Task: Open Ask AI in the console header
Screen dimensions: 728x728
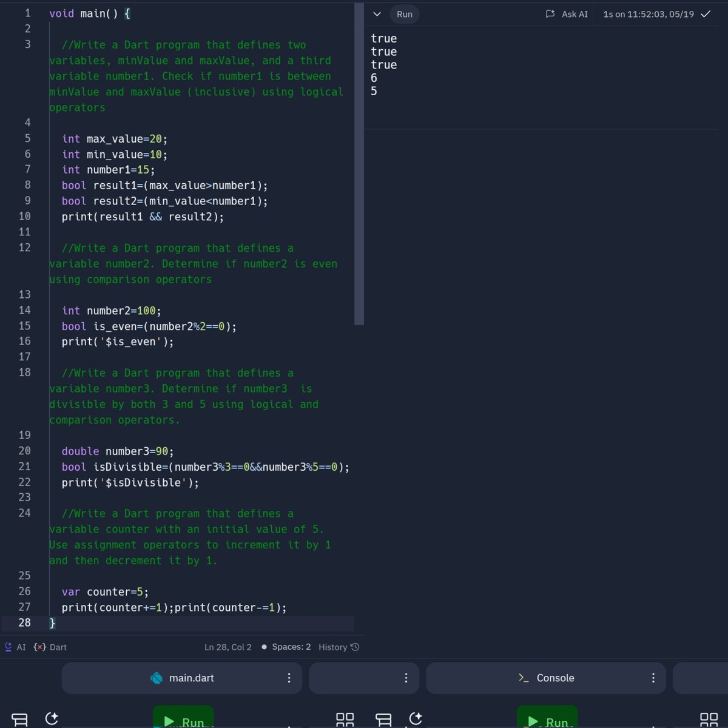Action: [x=567, y=14]
